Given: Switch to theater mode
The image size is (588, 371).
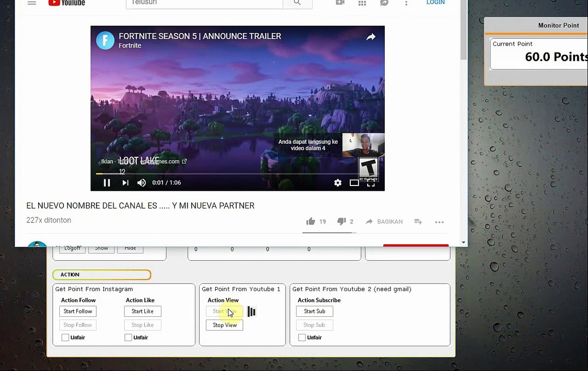Looking at the screenshot, I should click(354, 183).
